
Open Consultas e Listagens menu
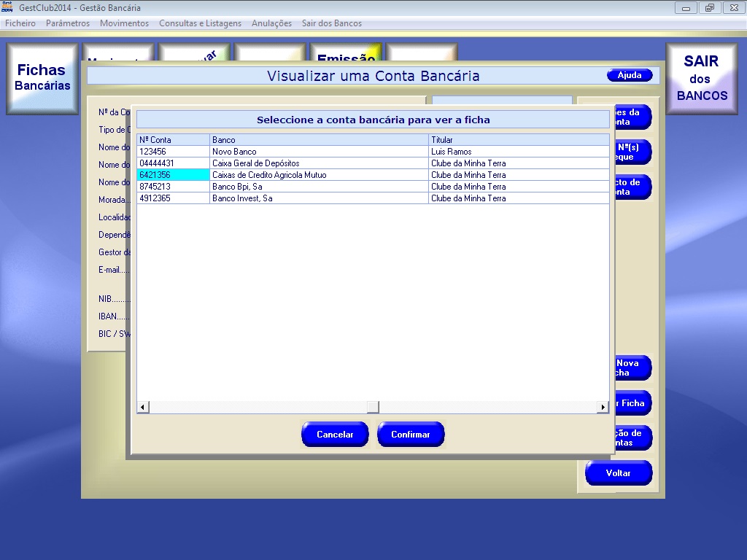pyautogui.click(x=200, y=23)
